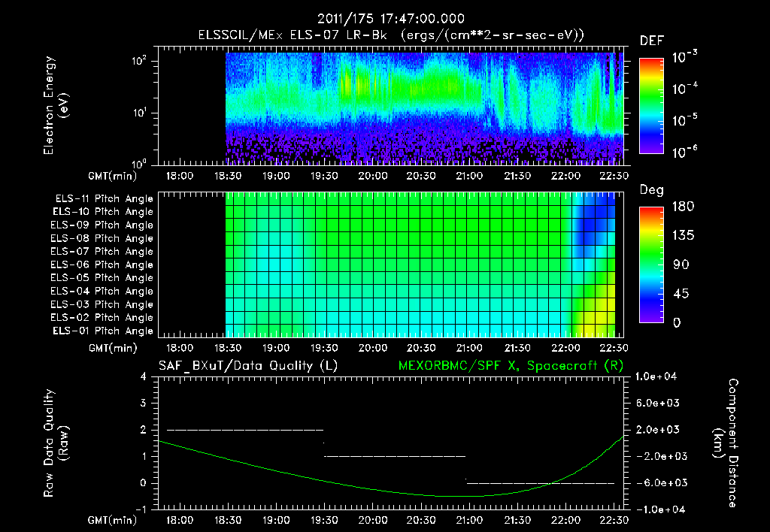Click the Deg pitch angle color bar

[651, 264]
